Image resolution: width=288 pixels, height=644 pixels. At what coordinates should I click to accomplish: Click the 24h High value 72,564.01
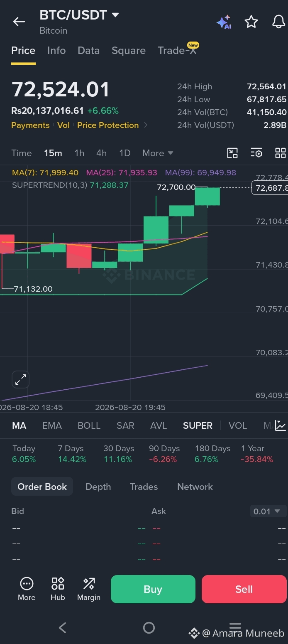[x=266, y=86]
